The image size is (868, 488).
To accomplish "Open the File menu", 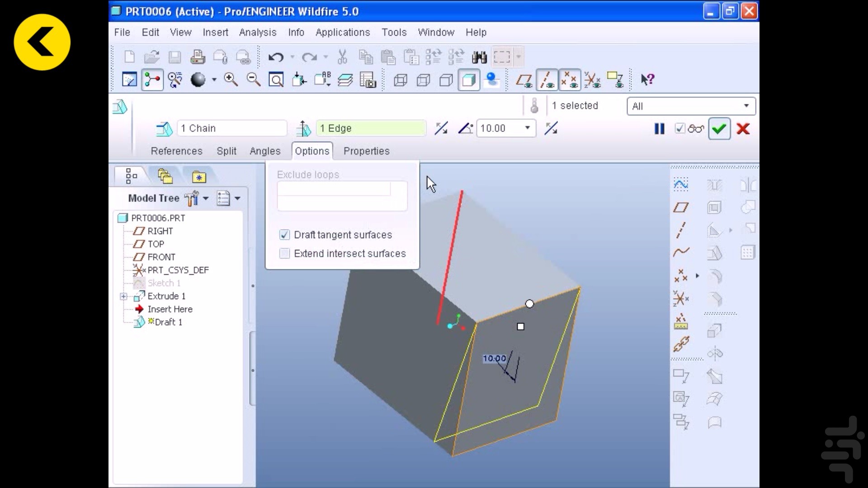I will (x=122, y=33).
